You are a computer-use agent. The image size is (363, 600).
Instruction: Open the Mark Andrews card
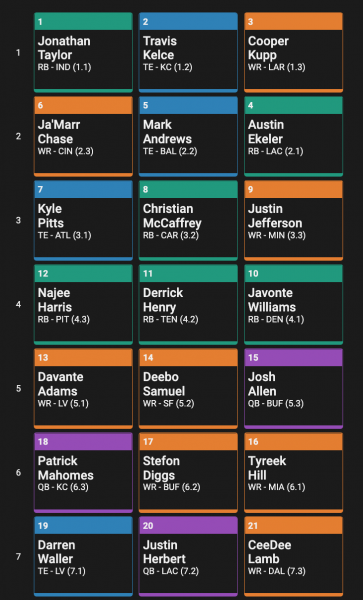188,137
